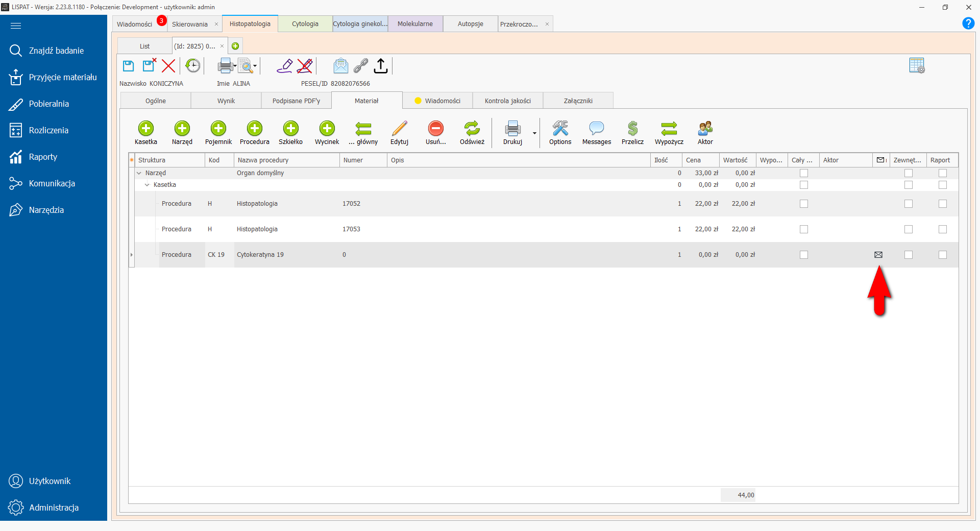Refresh list with Odśwież icon
This screenshot has height=531, width=980.
(472, 128)
